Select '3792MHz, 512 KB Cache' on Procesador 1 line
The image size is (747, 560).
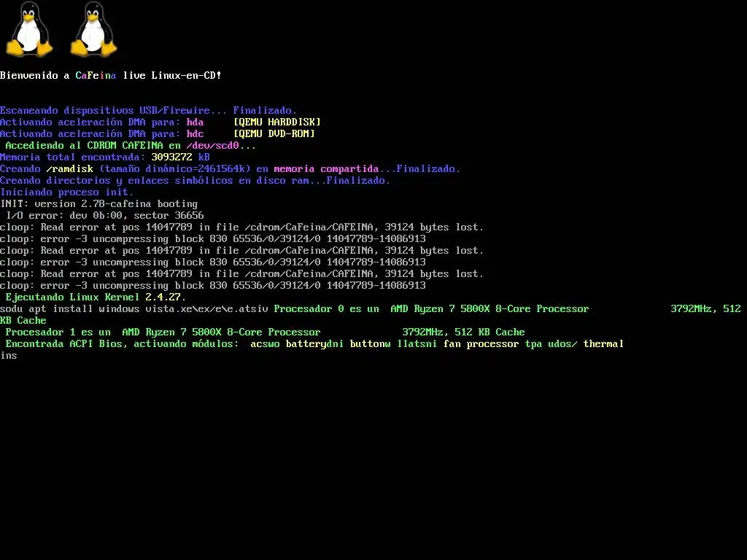pos(463,332)
